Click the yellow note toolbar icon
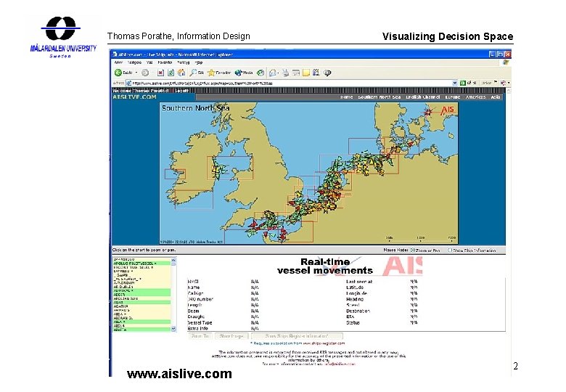Screen dimensions: 566x392 point(306,73)
